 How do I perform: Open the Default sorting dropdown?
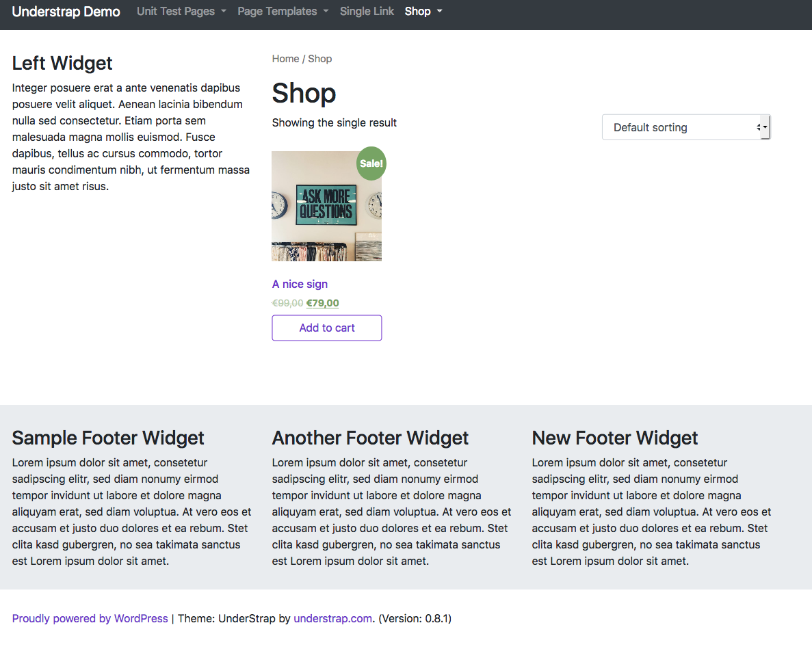coord(685,127)
